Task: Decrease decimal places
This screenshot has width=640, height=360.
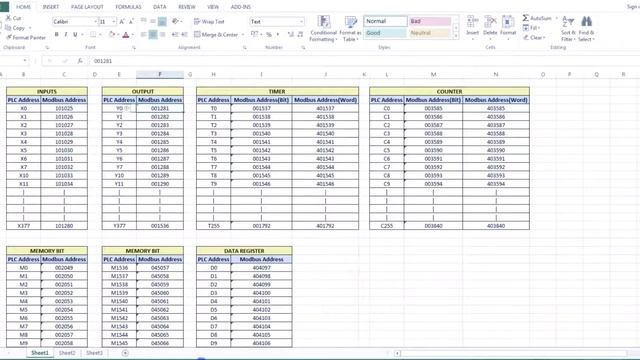Action: (x=300, y=35)
